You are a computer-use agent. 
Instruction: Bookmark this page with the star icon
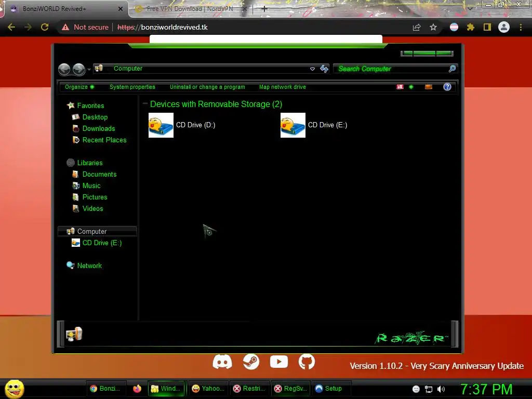(x=433, y=27)
